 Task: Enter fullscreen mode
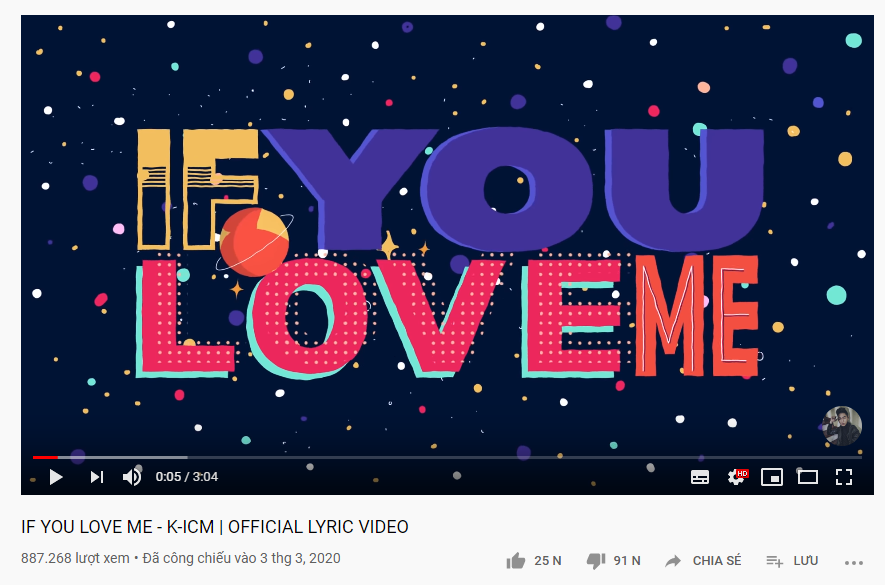844,477
